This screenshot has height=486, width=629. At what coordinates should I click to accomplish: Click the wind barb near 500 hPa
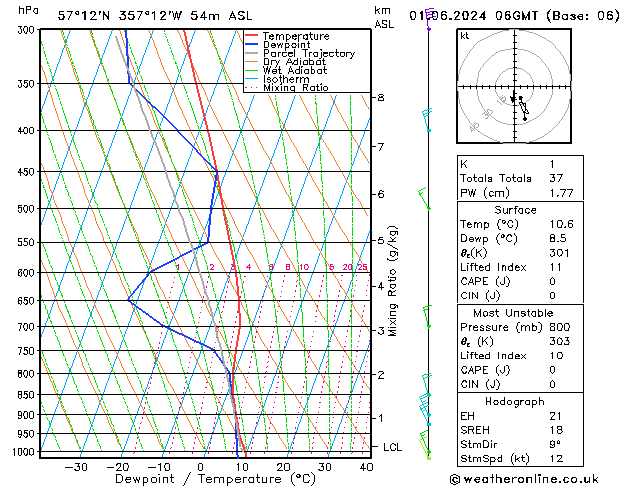[x=424, y=200]
